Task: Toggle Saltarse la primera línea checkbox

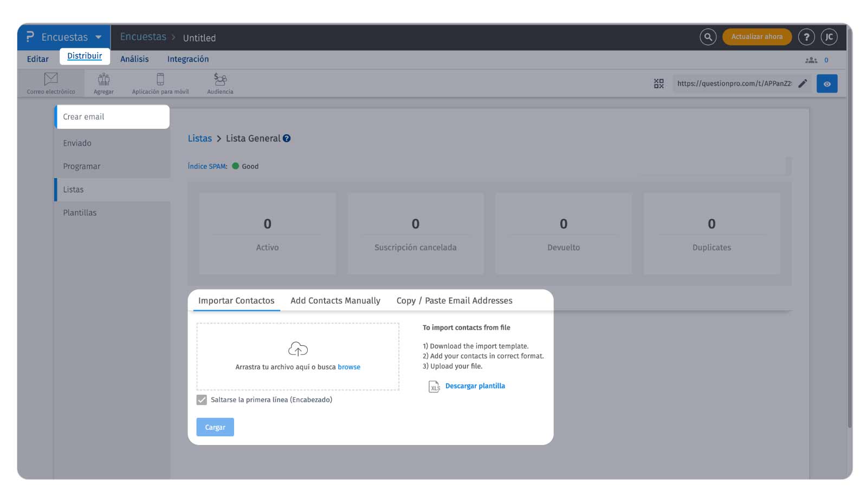Action: pos(202,400)
